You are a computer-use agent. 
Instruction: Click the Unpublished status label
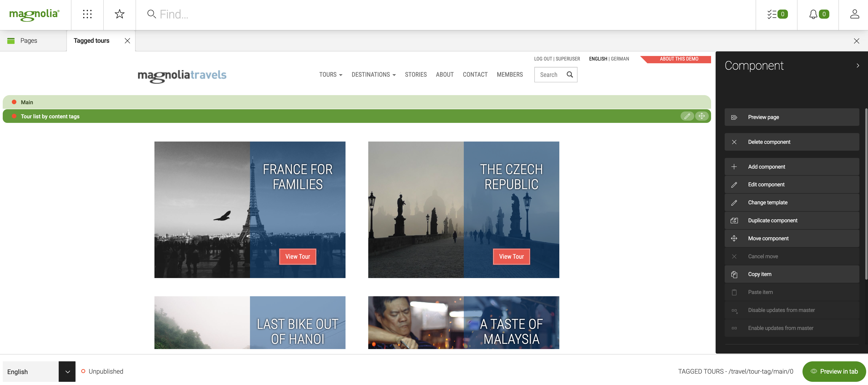pos(106,371)
